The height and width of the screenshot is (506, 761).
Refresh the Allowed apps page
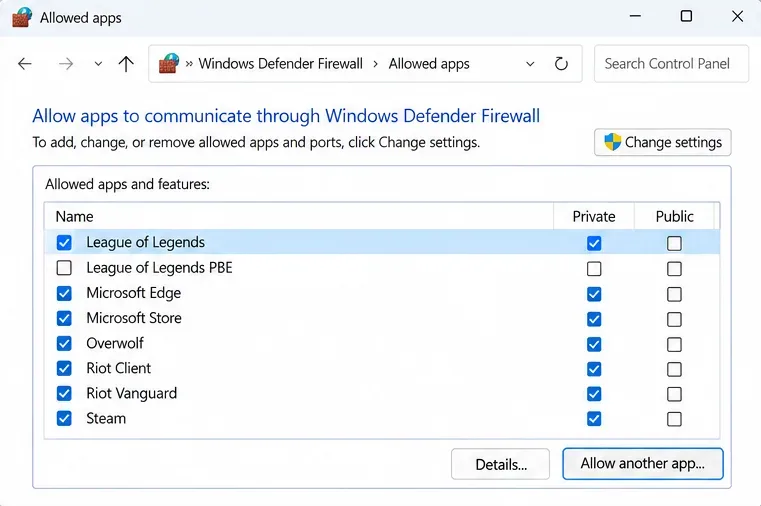tap(561, 64)
